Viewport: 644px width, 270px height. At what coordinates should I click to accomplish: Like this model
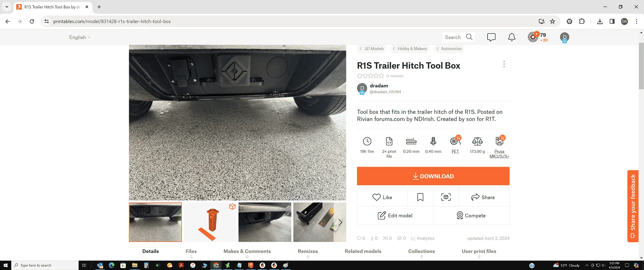382,197
